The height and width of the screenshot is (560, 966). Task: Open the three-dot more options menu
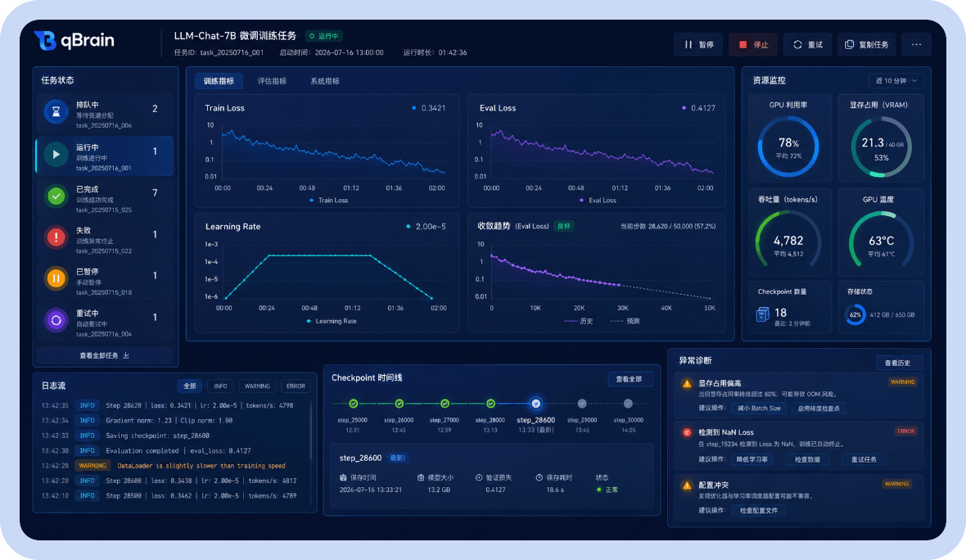(x=916, y=44)
